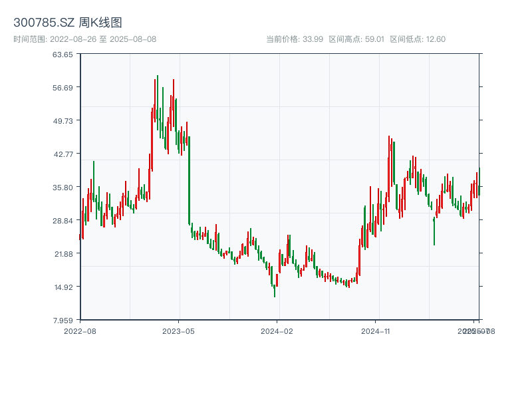
Task: Click the y-axis label 21.88
Action: coord(64,254)
